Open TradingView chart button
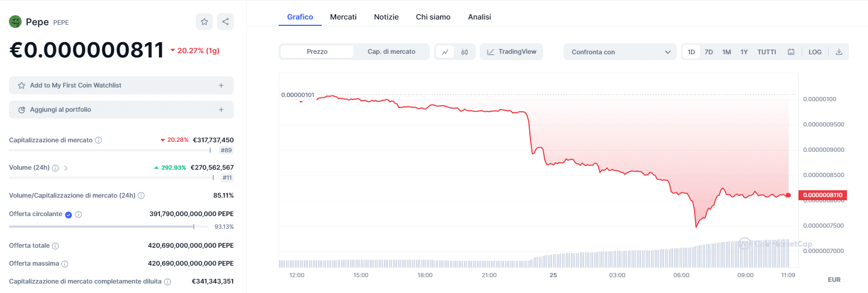The height and width of the screenshot is (293, 868). [511, 52]
